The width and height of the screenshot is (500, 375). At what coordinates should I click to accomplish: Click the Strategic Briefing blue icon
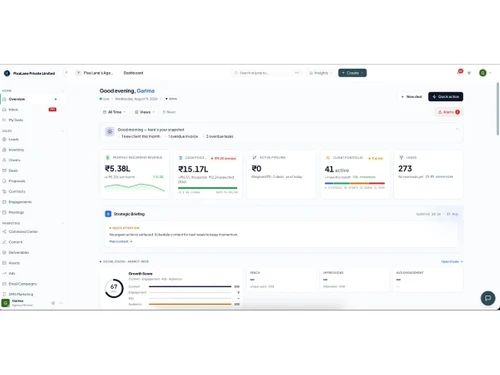coord(108,214)
